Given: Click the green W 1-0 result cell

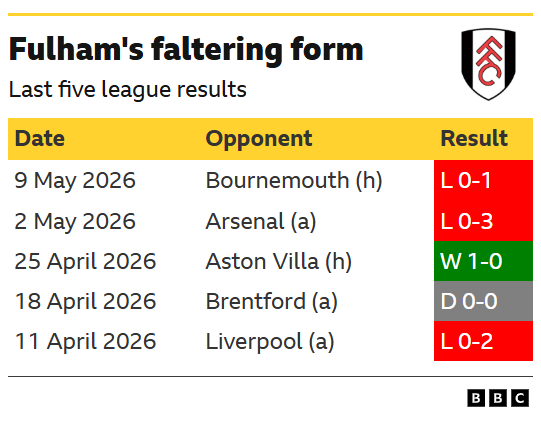Looking at the screenshot, I should (483, 261).
